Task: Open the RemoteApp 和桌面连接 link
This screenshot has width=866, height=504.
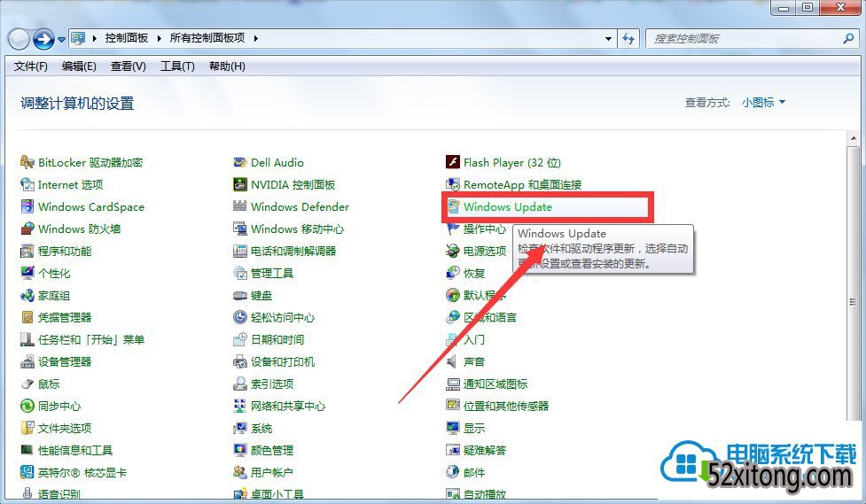Action: 522,184
